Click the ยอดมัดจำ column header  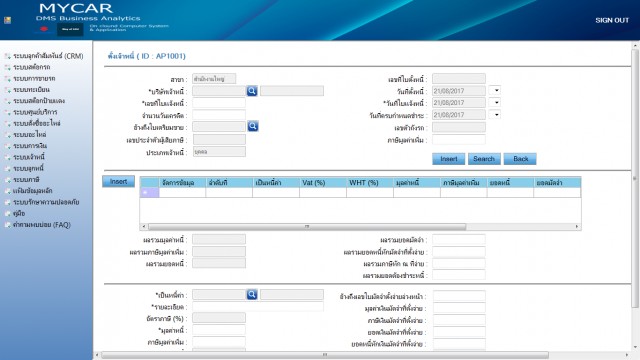click(557, 182)
